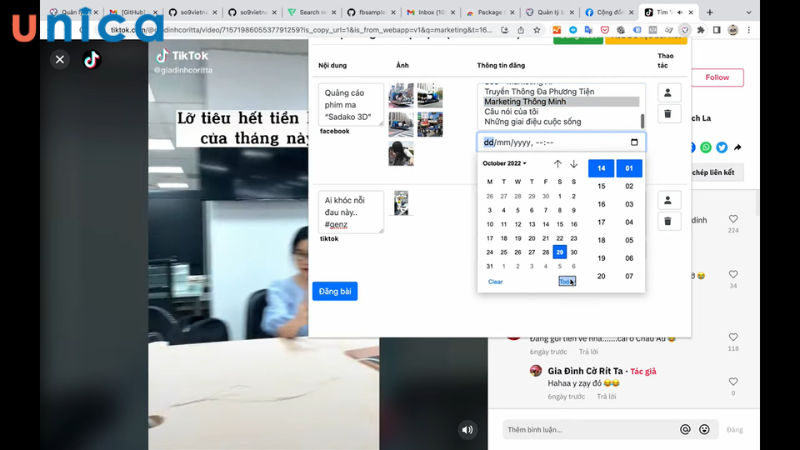
Task: Click the 'Ai khóc nỗi đau này' text area
Action: point(351,212)
